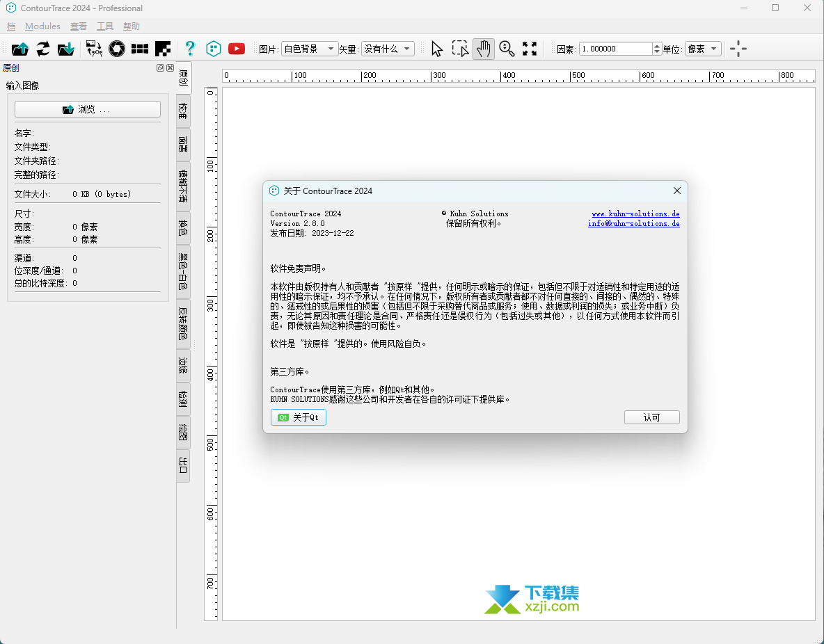Image resolution: width=824 pixels, height=644 pixels.
Task: Click the info@kuhn-solutions.de email link
Action: [634, 223]
